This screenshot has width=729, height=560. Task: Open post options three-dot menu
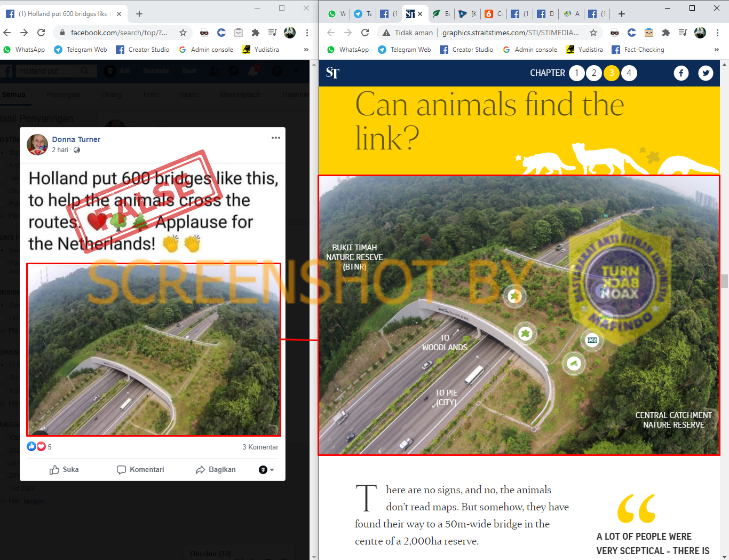click(x=275, y=138)
